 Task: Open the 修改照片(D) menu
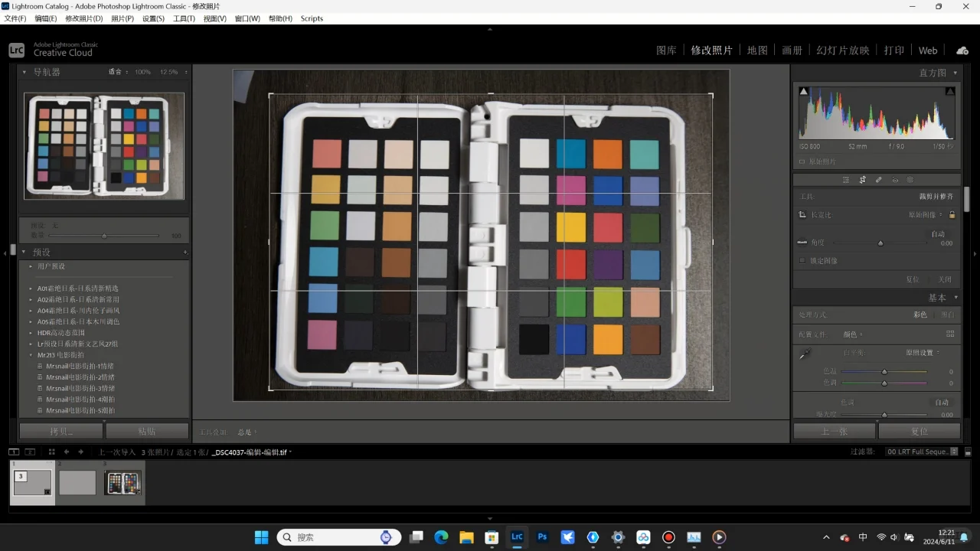coord(84,18)
